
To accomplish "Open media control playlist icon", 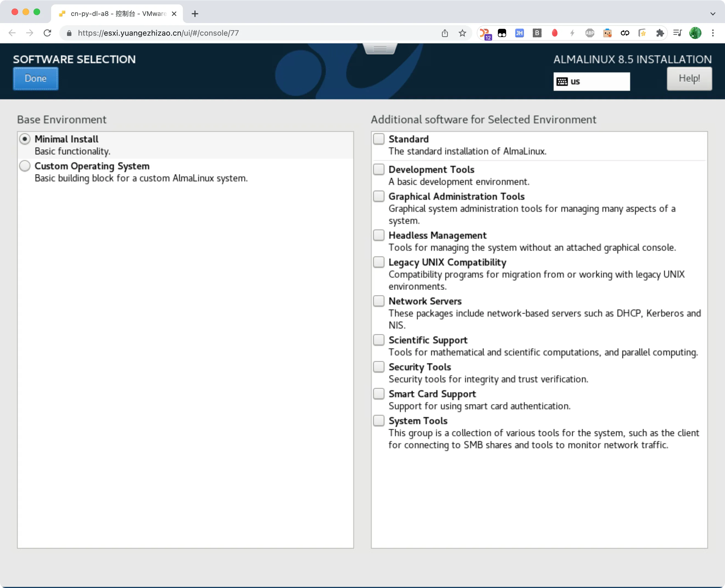I will [677, 33].
